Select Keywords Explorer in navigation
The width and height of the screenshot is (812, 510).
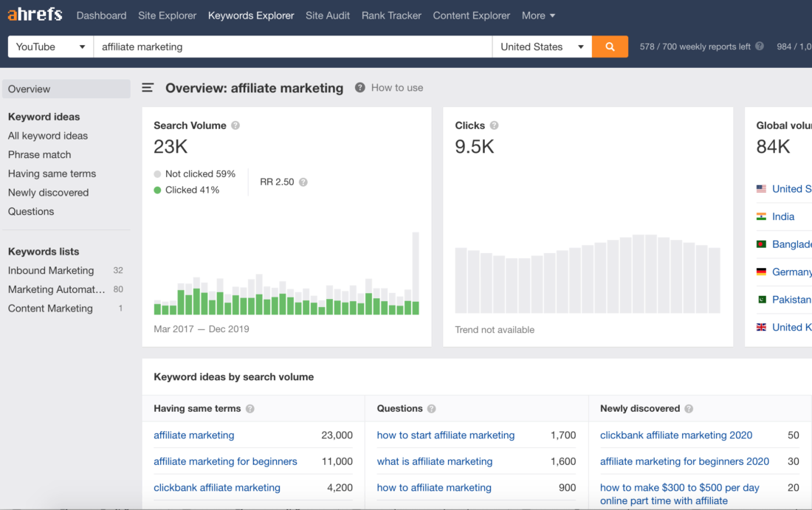[x=251, y=15]
